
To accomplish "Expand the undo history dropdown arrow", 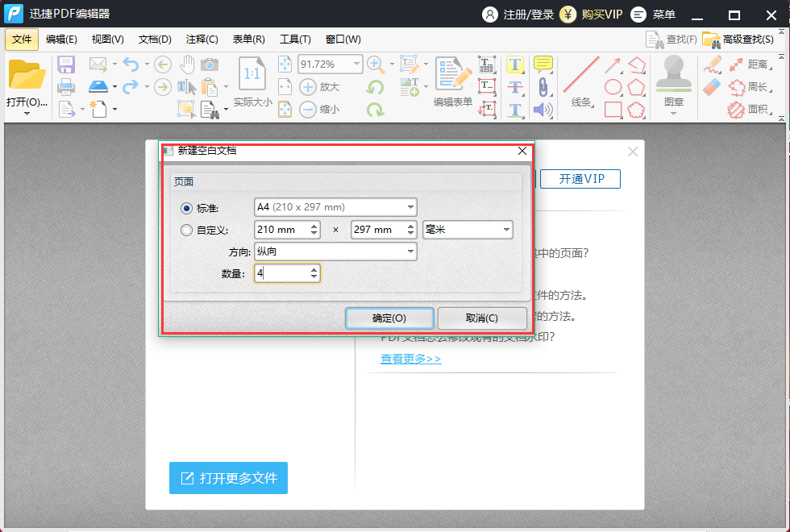I will 147,64.
